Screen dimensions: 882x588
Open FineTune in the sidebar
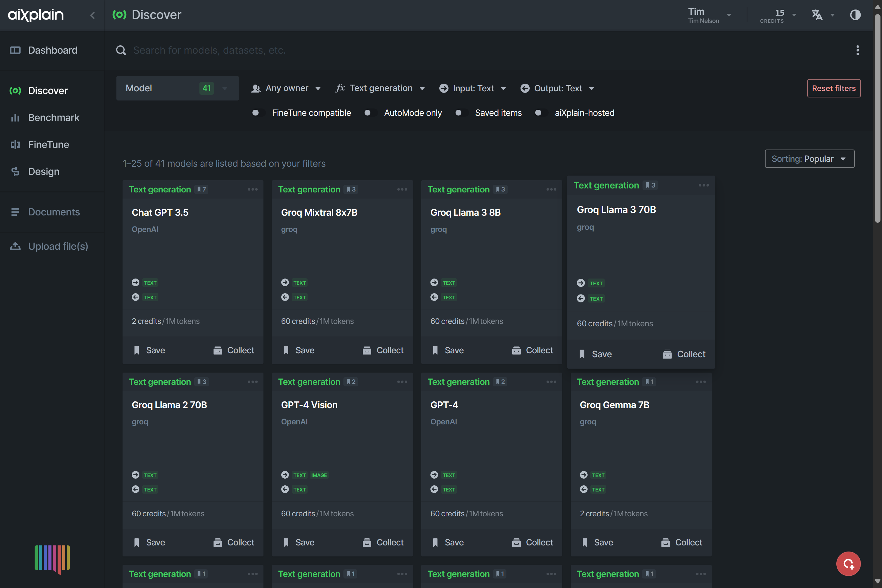coord(52,144)
